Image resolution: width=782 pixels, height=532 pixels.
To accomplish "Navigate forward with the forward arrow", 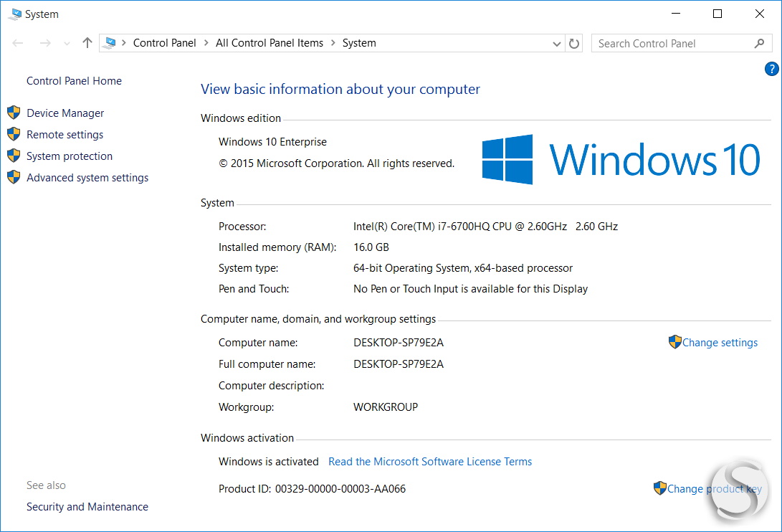I will coord(45,44).
